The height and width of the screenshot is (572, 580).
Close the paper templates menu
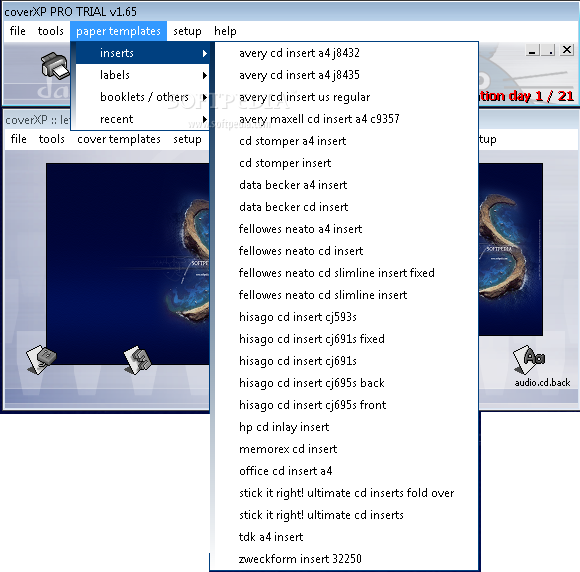click(118, 31)
